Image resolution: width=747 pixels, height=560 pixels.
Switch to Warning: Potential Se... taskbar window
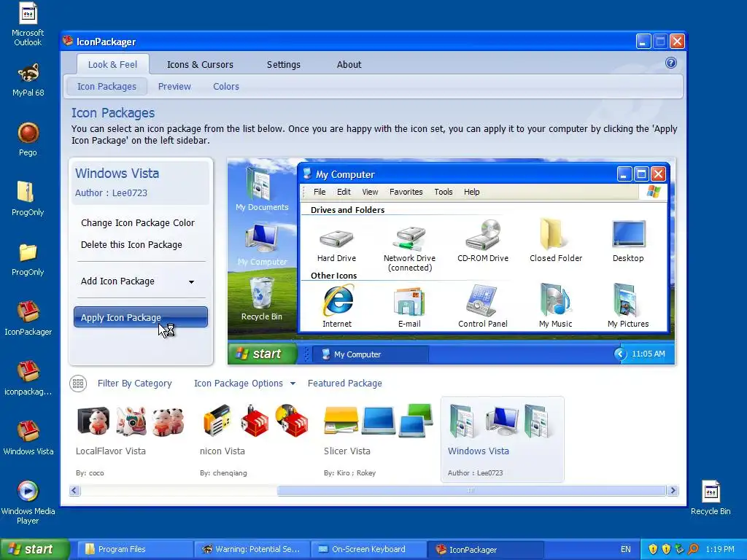coord(251,549)
